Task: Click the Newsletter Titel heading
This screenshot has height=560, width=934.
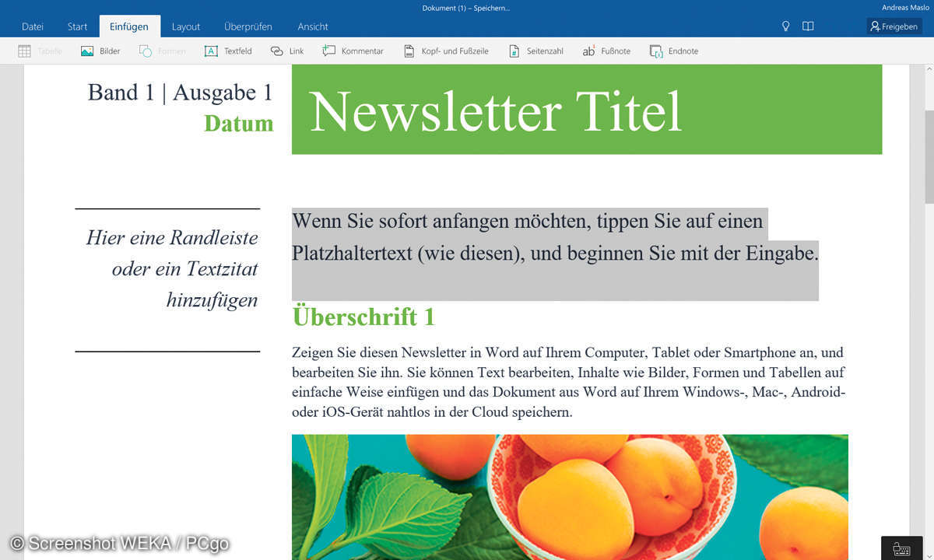Action: (495, 112)
